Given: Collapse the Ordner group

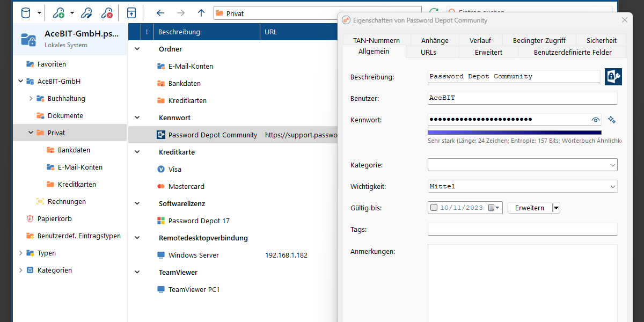Looking at the screenshot, I should 137,49.
